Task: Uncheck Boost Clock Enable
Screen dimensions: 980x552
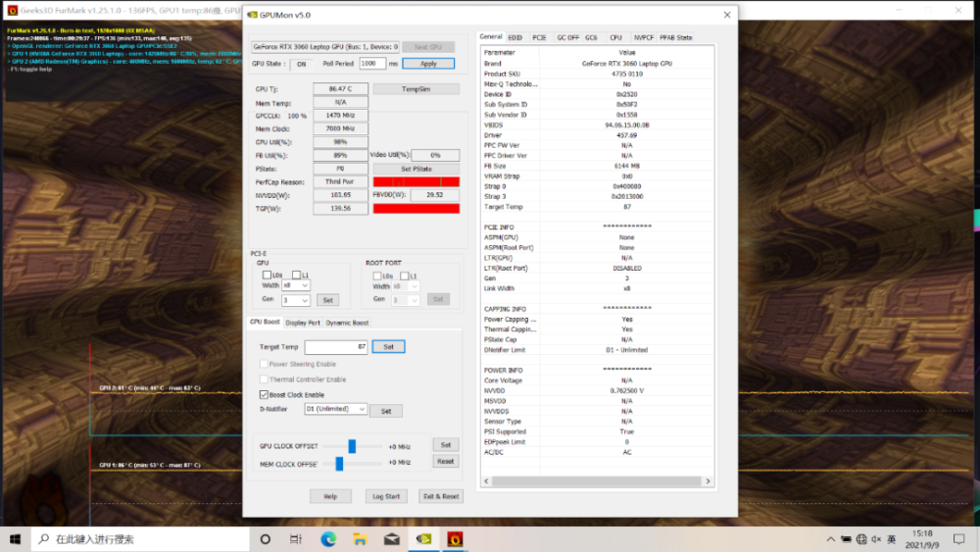Action: pos(264,394)
